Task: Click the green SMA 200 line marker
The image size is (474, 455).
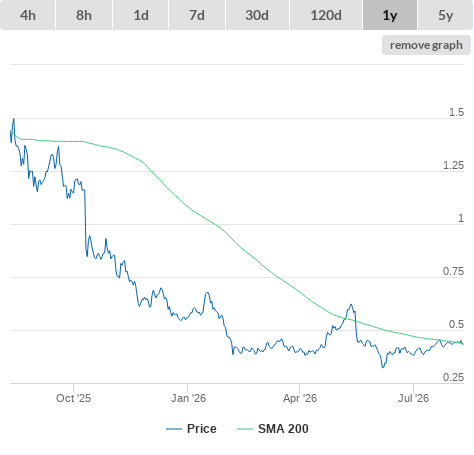Action: [245, 429]
